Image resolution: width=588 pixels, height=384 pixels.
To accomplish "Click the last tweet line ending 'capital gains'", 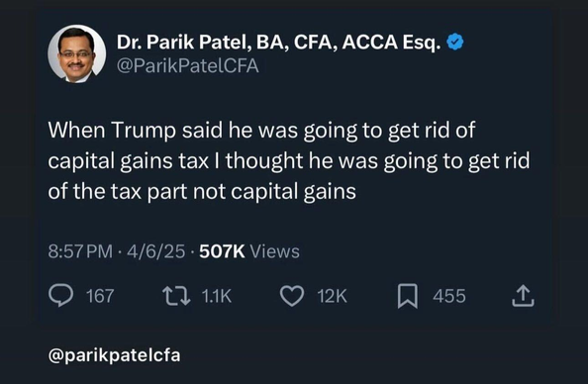I will point(202,192).
